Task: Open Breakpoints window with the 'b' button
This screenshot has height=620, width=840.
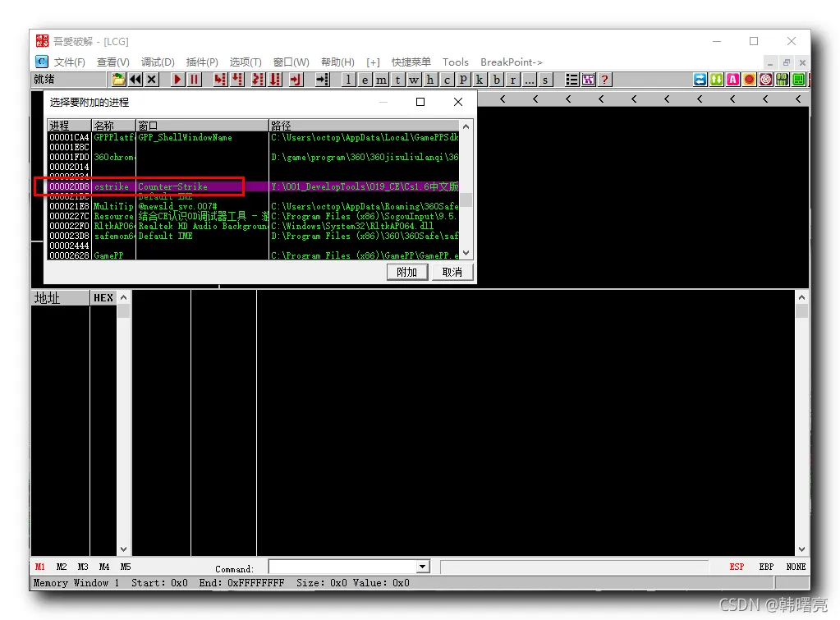Action: (497, 80)
